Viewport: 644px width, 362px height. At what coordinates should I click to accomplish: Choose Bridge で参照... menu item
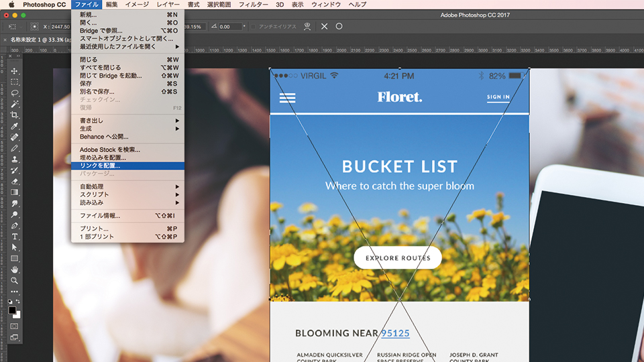pyautogui.click(x=127, y=30)
